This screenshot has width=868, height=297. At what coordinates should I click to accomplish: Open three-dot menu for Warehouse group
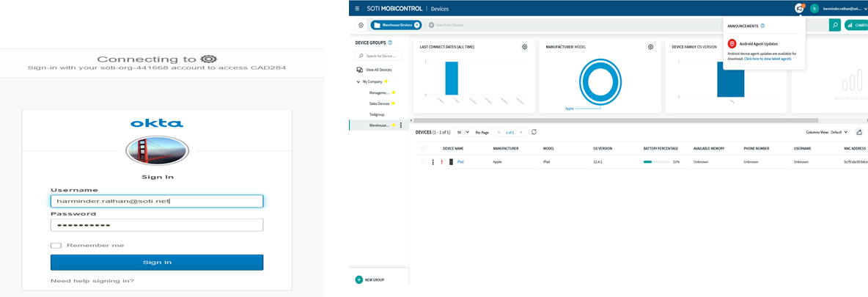pyautogui.click(x=401, y=125)
